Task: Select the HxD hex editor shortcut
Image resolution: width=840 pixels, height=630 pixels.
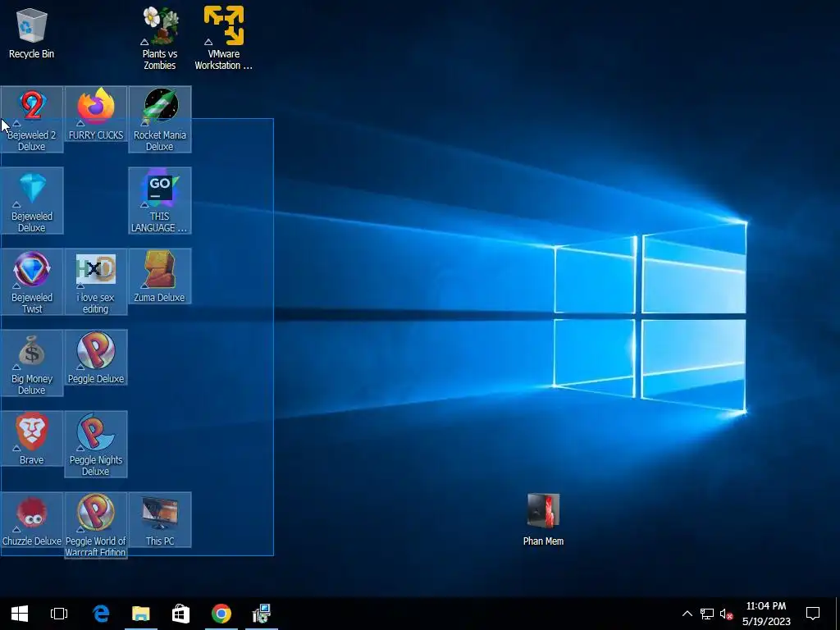Action: click(x=96, y=282)
